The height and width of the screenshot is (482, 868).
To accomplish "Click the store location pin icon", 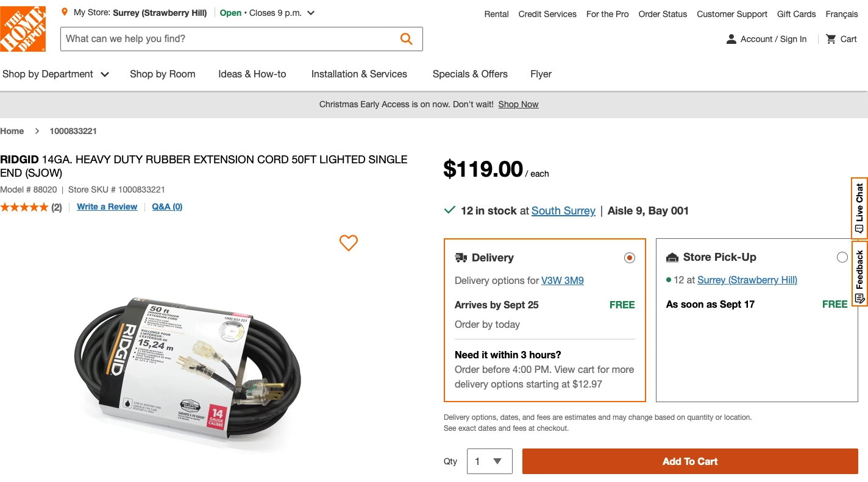I will click(x=65, y=12).
